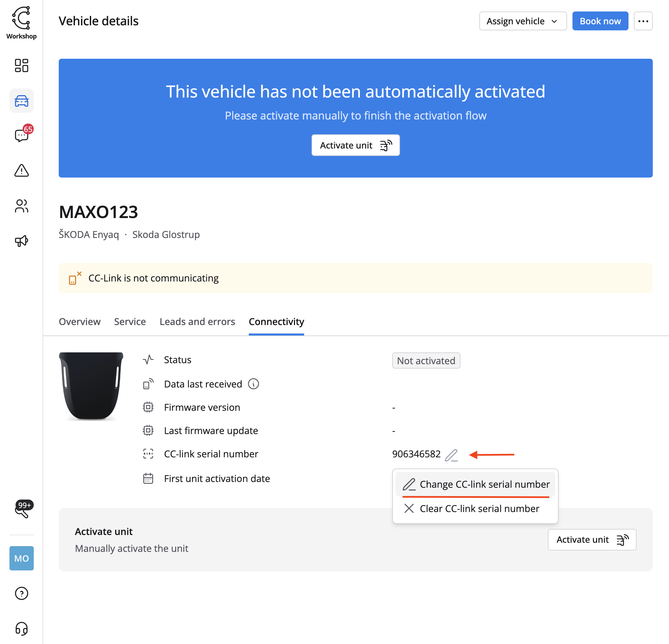Open the three-dot overflow menu
This screenshot has height=644, width=669.
click(x=643, y=21)
